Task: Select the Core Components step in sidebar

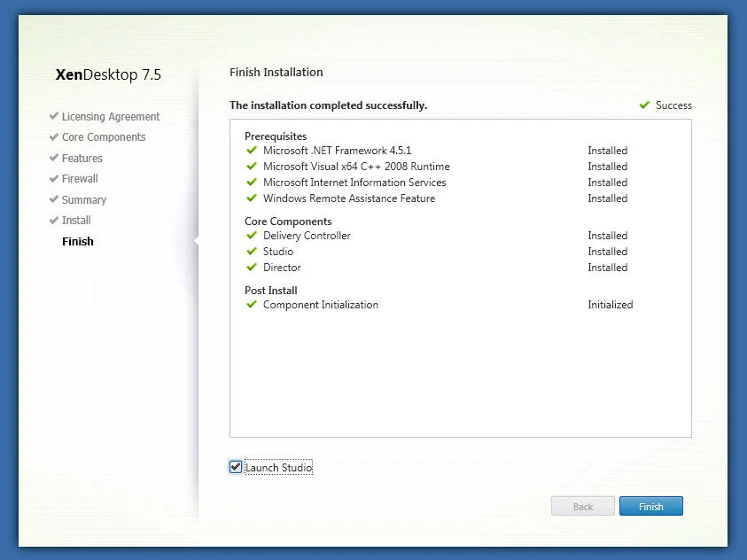Action: pyautogui.click(x=104, y=137)
